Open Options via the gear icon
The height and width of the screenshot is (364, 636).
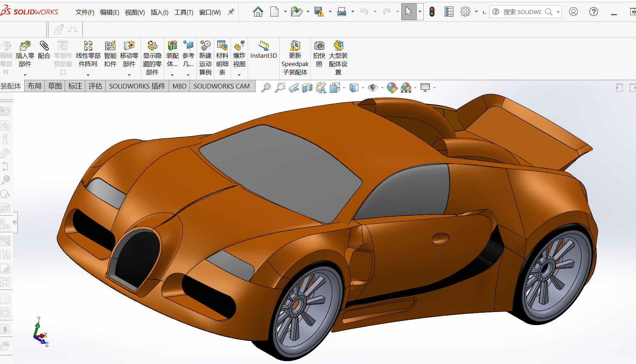coord(465,12)
